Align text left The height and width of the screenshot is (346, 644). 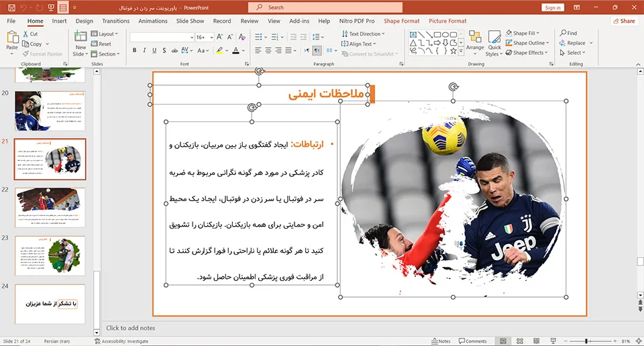[258, 50]
